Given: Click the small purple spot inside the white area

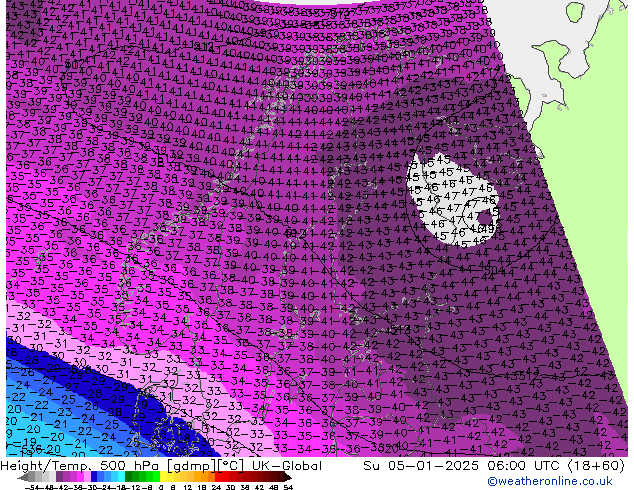Looking at the screenshot, I should (485, 218).
